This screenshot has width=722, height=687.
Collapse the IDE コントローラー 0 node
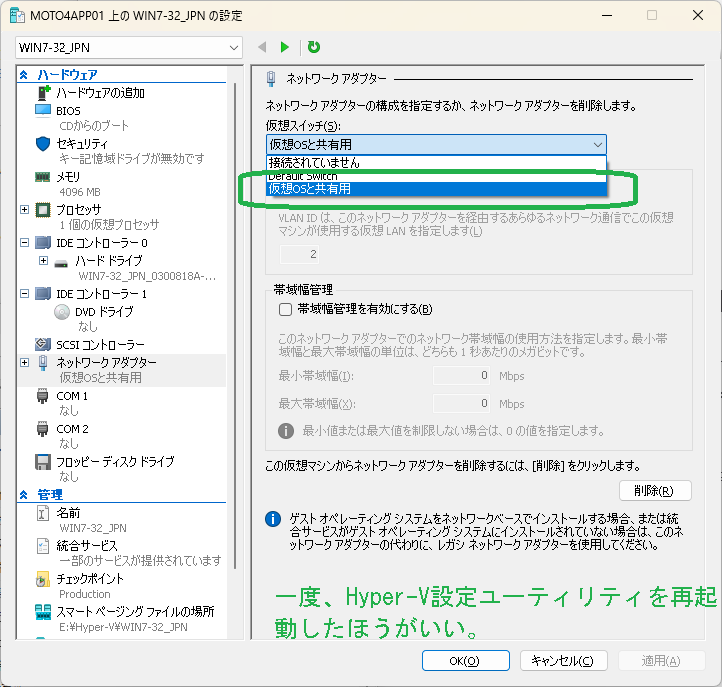tap(25, 242)
